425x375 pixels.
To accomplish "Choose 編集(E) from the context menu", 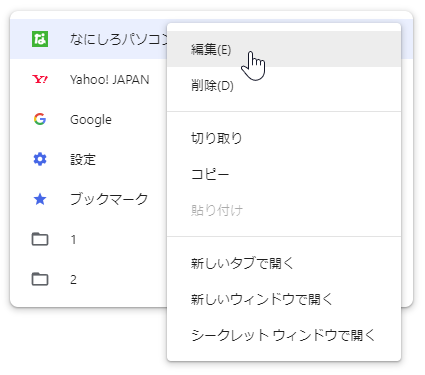I will (x=284, y=49).
